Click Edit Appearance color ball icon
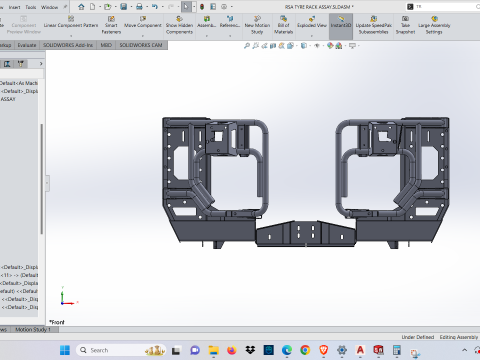480x360 pixels. point(330,46)
